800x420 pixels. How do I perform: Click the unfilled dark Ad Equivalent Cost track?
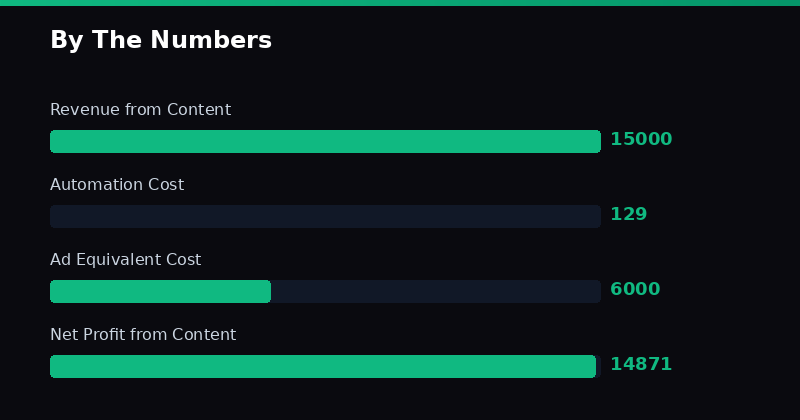435,291
